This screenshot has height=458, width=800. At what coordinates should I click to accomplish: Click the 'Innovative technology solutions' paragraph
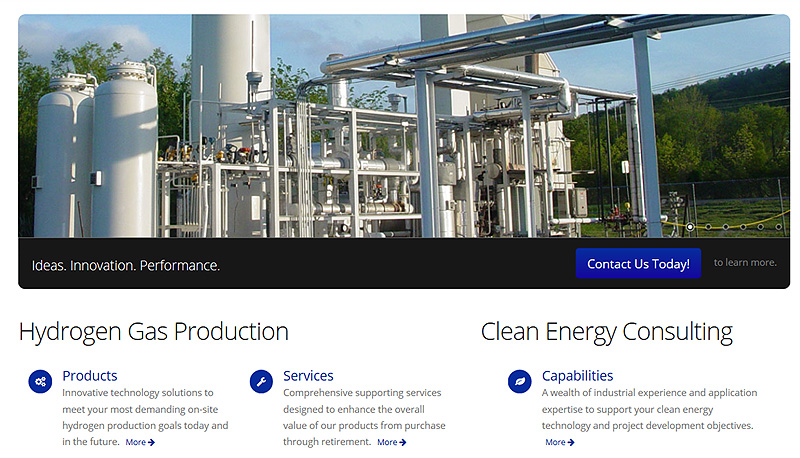145,417
